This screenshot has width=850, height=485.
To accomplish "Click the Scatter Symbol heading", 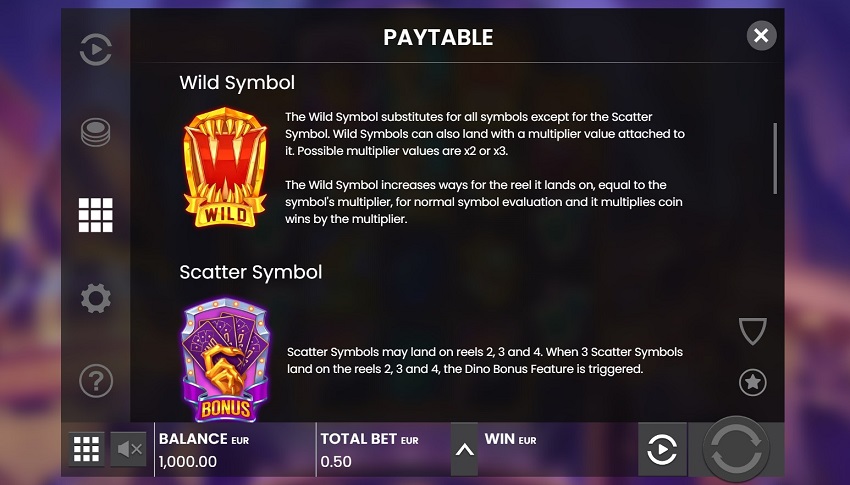I will (251, 272).
